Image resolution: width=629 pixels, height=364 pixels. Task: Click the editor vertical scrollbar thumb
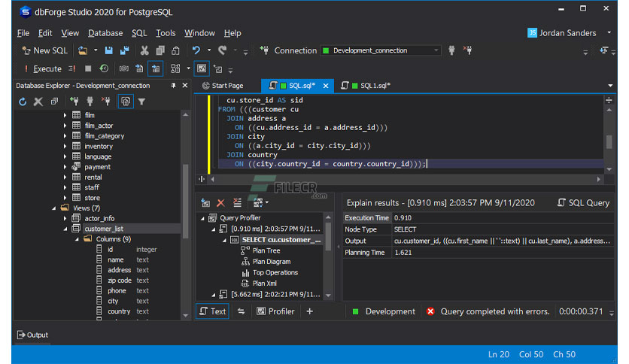[x=609, y=142]
